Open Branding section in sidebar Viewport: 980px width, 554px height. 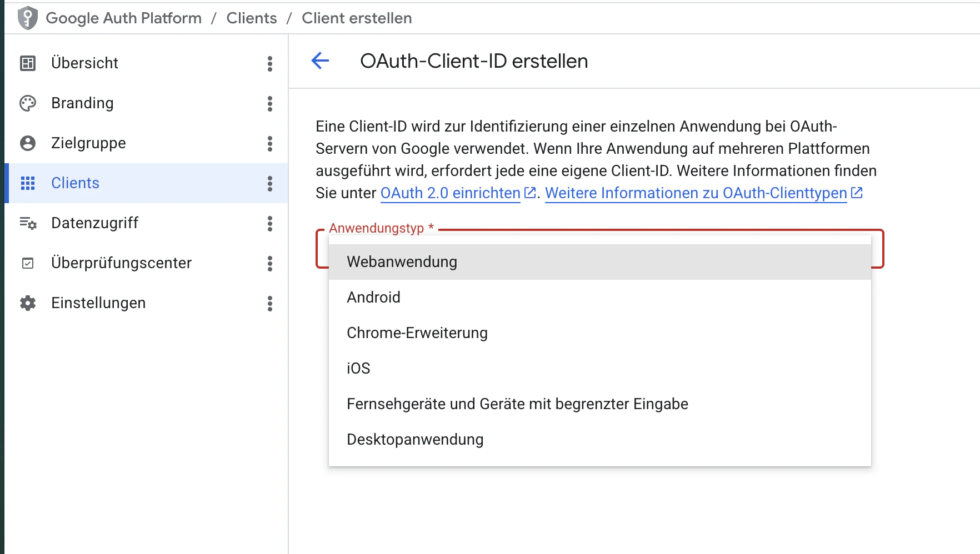click(147, 103)
